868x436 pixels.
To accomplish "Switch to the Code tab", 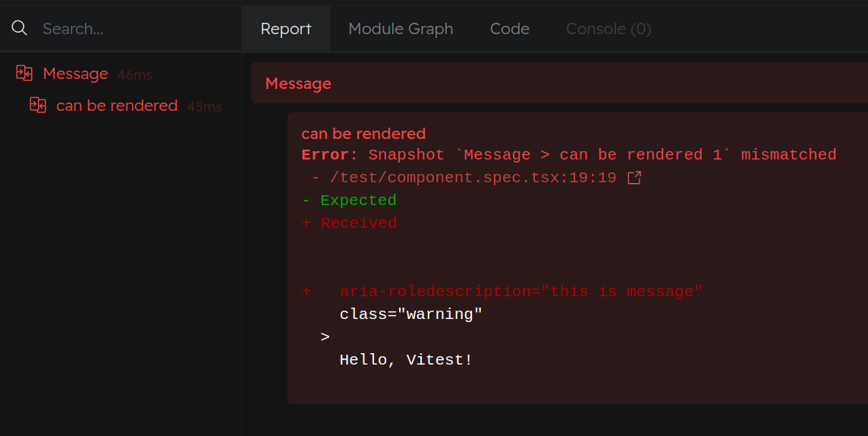I will pos(509,29).
